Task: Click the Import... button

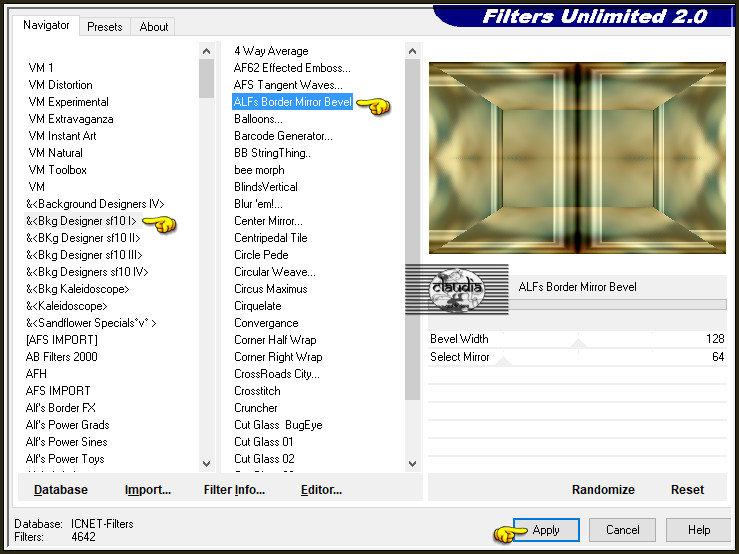Action: click(x=148, y=489)
